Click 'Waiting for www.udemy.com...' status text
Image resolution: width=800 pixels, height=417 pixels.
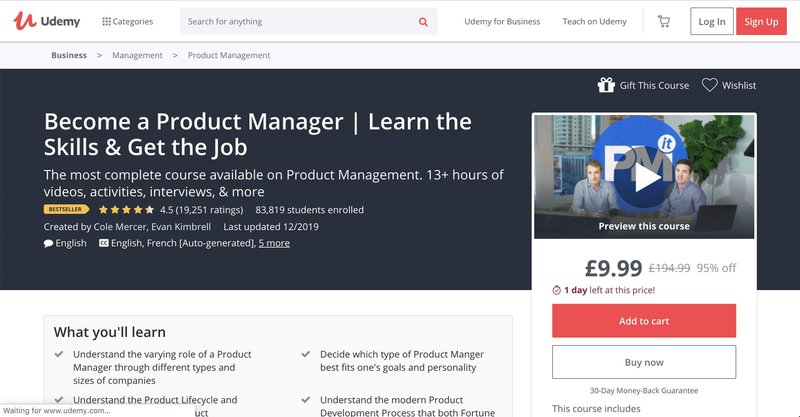pos(57,410)
